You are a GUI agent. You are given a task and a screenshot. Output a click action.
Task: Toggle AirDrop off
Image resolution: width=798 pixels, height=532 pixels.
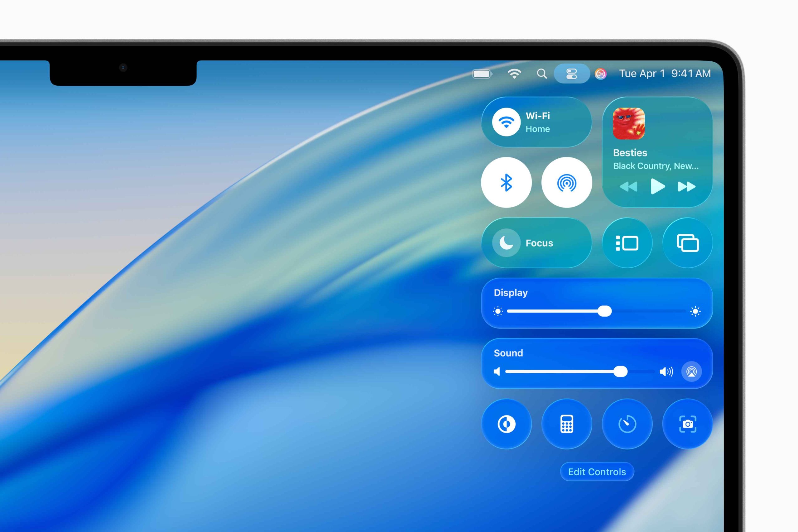pos(567,183)
